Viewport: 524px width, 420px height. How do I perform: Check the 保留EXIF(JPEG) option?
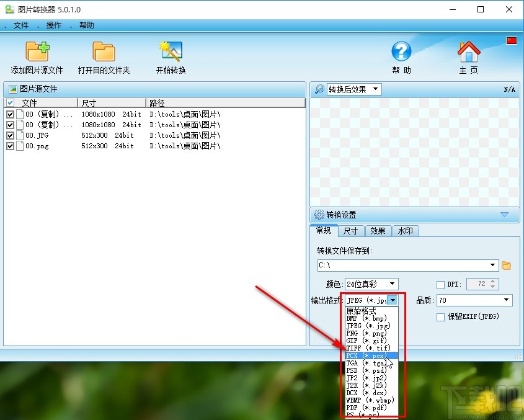click(x=442, y=316)
